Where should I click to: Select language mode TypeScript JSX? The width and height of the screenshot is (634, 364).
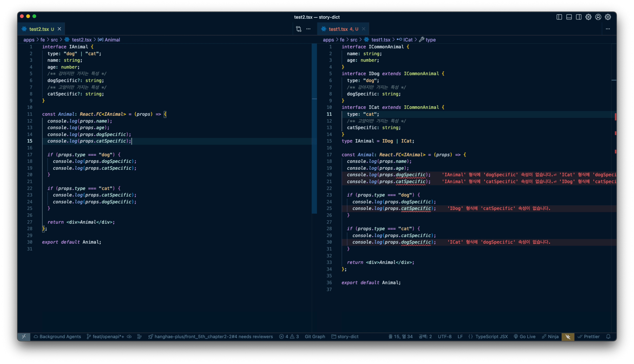coord(492,337)
